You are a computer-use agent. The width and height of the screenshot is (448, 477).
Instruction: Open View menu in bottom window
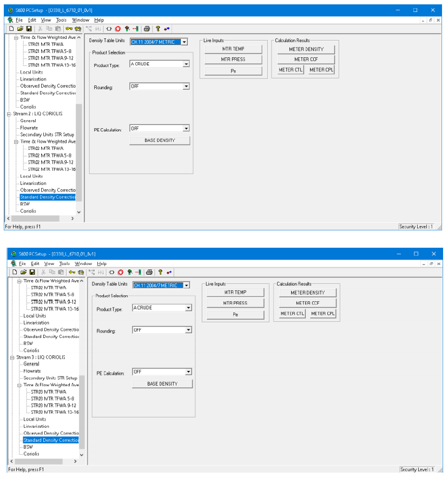tap(49, 264)
